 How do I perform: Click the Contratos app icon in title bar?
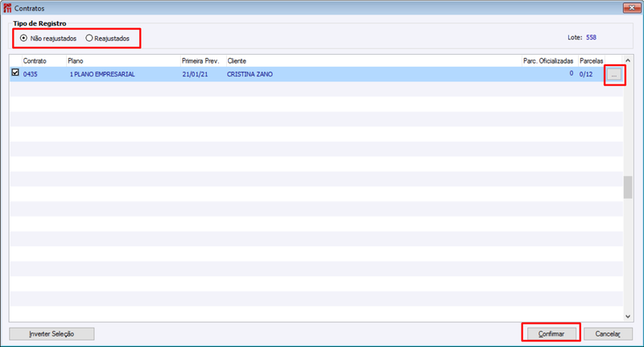pos(7,8)
